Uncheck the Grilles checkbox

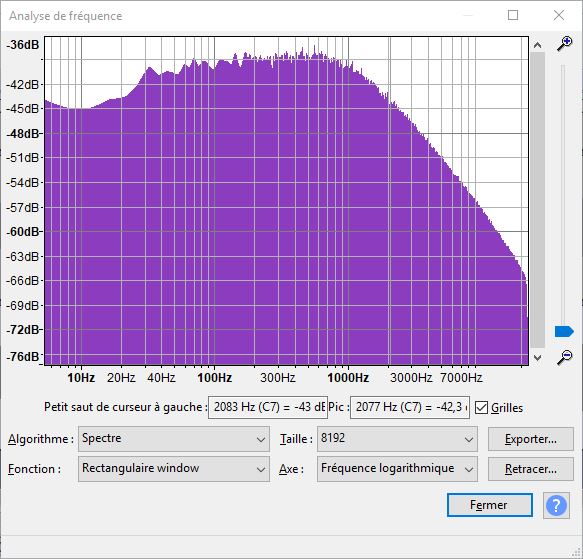tap(481, 408)
